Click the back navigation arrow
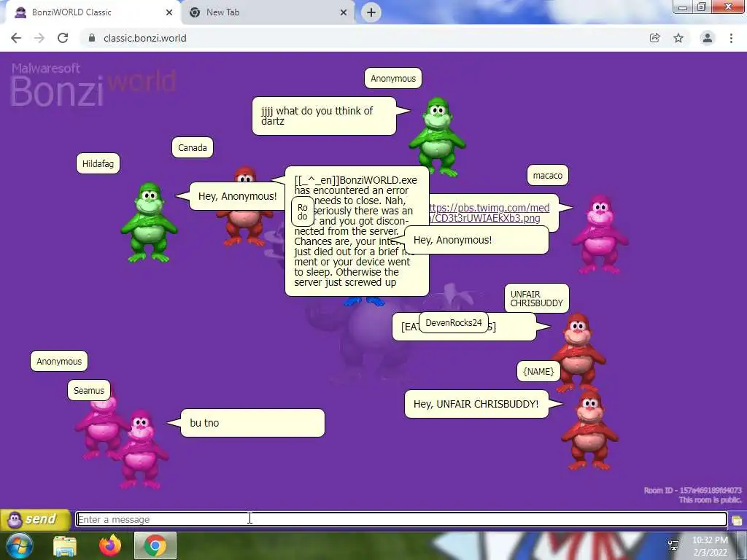The width and height of the screenshot is (747, 560). pyautogui.click(x=16, y=38)
